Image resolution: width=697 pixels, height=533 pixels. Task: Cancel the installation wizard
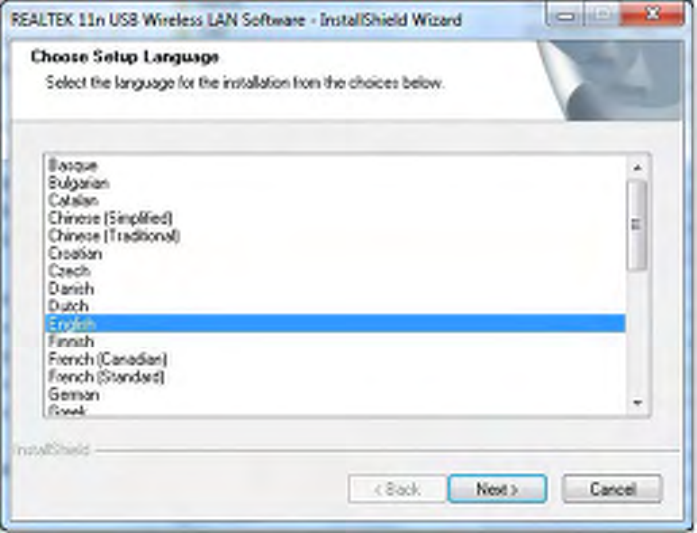(x=612, y=489)
